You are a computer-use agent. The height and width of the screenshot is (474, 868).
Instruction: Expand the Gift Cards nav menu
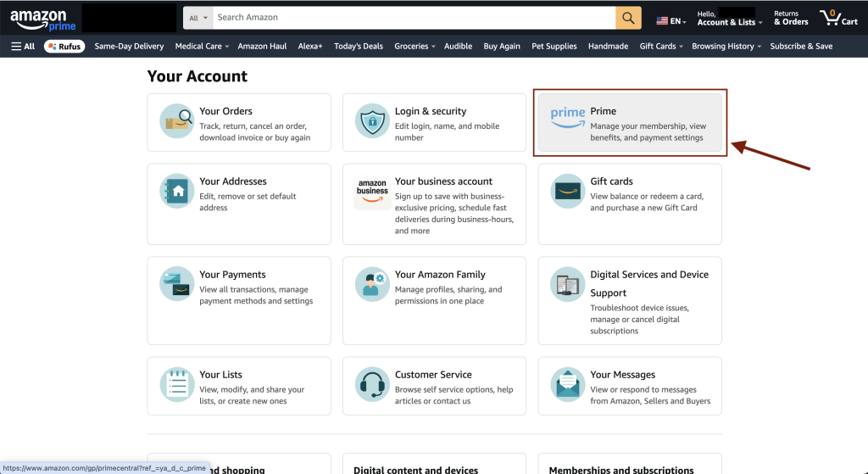(661, 47)
